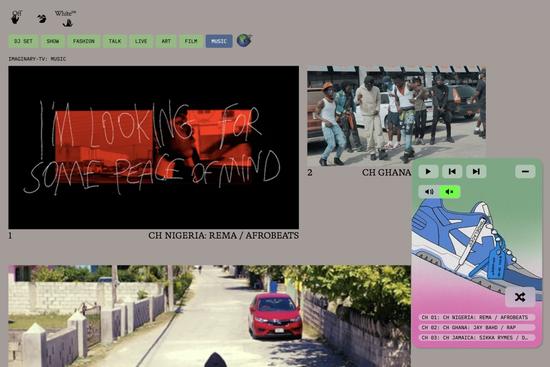Click the Off hand logo icon
Viewport: 550px width, 367px height.
pyautogui.click(x=16, y=17)
